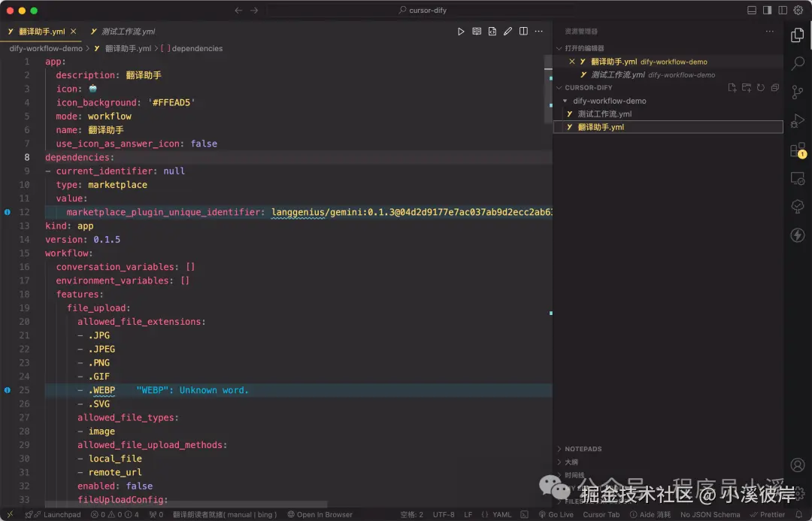Open explorer panel ellipsis menu
Screen dimensions: 812x521
click(770, 32)
